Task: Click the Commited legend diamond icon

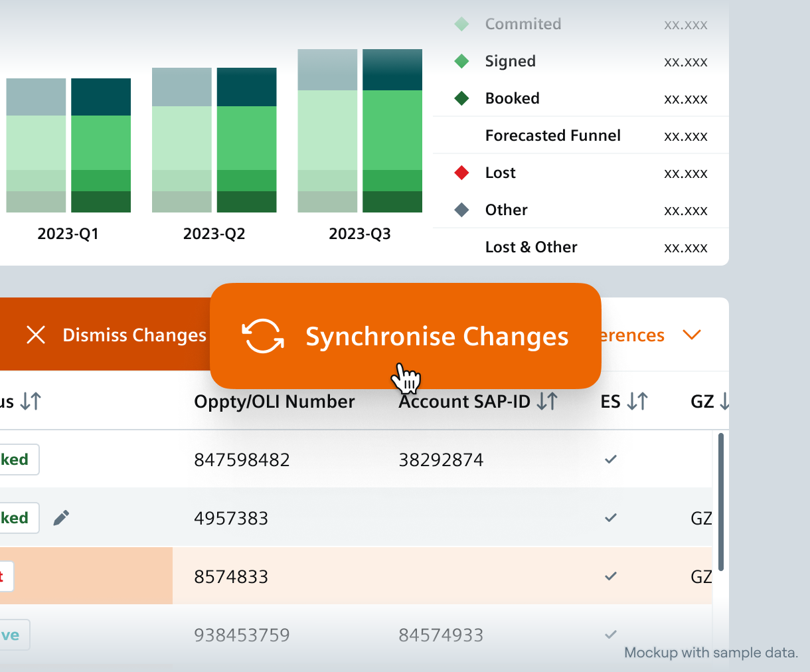Action: [461, 25]
